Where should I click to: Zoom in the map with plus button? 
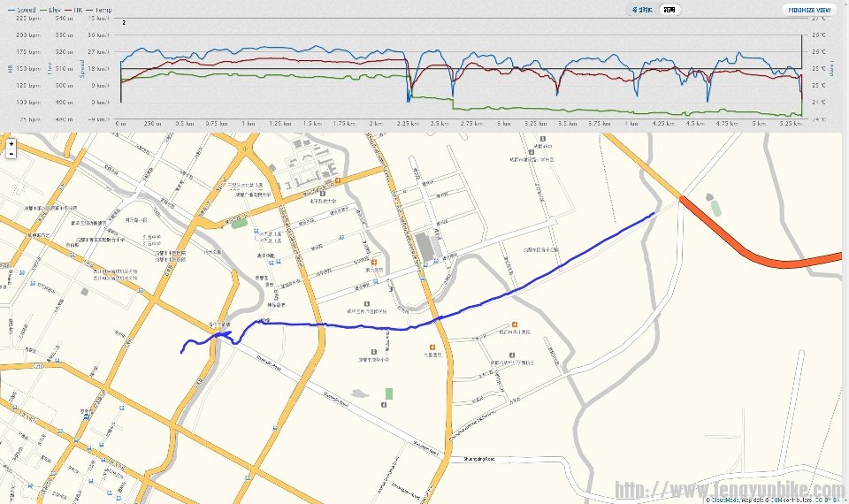11,143
